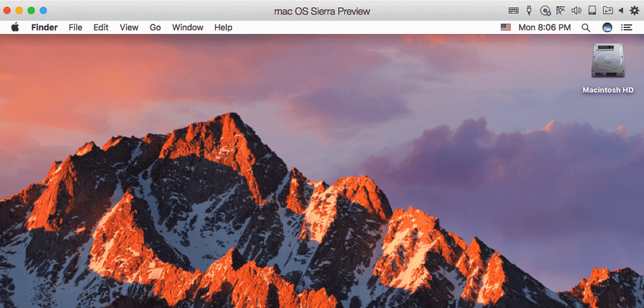
Task: Open Notification Center list icon
Action: tap(626, 27)
